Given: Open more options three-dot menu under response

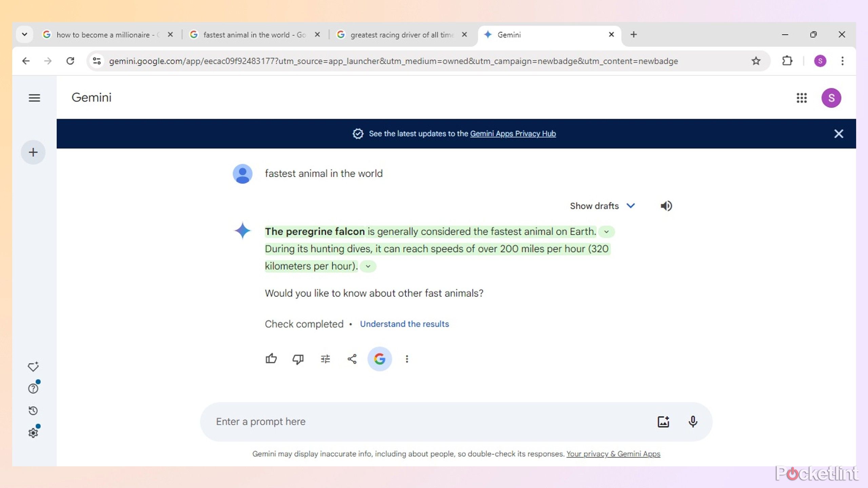Looking at the screenshot, I should click(407, 359).
